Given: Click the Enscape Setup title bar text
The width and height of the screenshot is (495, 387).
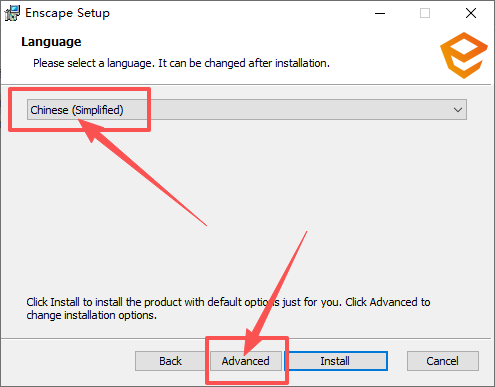Looking at the screenshot, I should (x=67, y=13).
